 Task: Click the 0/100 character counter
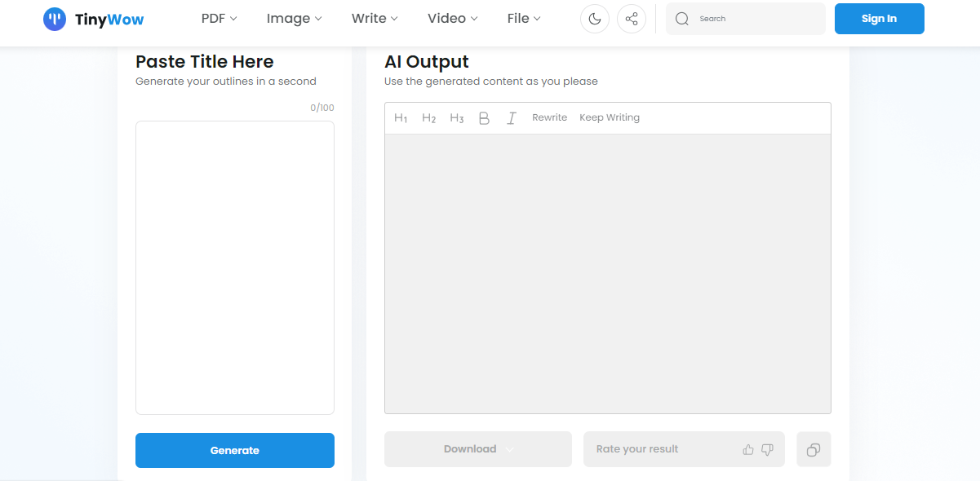click(x=322, y=108)
